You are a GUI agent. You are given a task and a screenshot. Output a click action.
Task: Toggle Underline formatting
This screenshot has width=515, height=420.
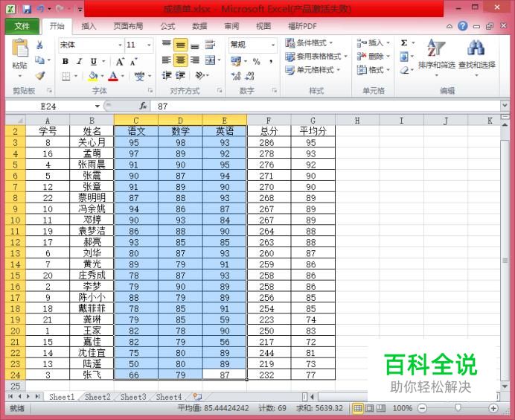94,61
